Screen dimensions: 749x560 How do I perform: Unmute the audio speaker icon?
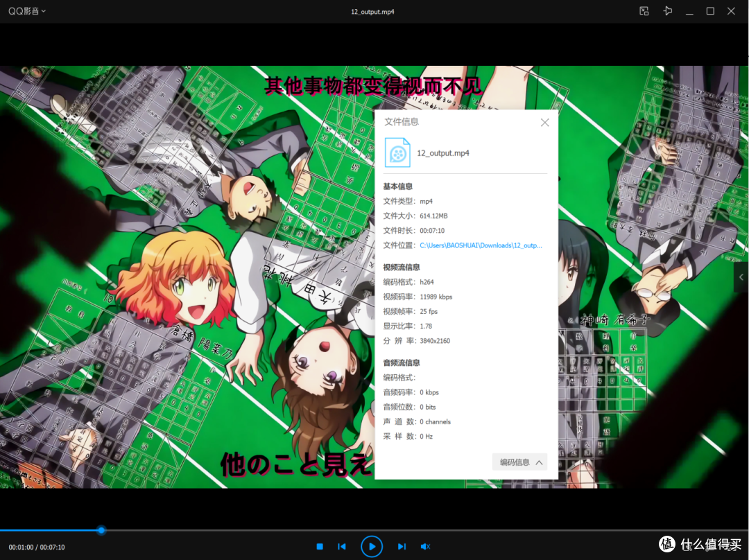point(425,547)
